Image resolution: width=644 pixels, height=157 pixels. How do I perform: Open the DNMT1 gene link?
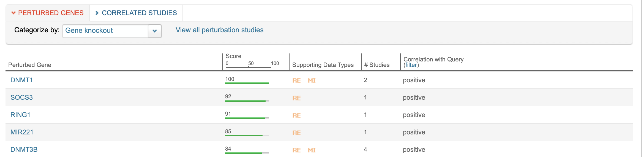pyautogui.click(x=21, y=80)
